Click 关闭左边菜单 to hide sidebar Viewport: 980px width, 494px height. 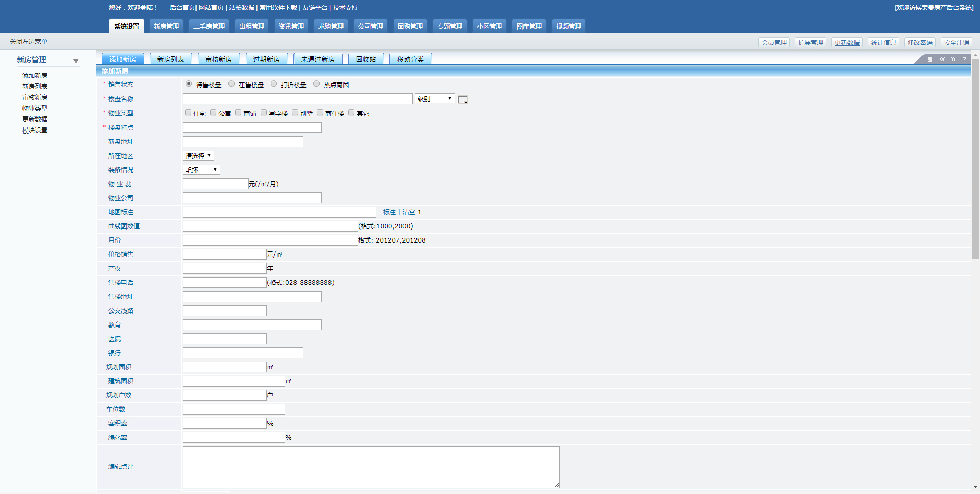29,42
